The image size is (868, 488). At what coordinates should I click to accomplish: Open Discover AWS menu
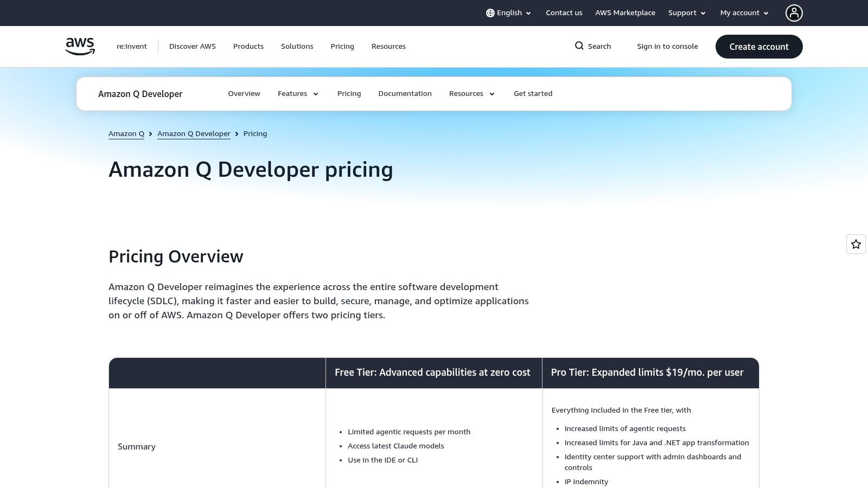coord(193,47)
